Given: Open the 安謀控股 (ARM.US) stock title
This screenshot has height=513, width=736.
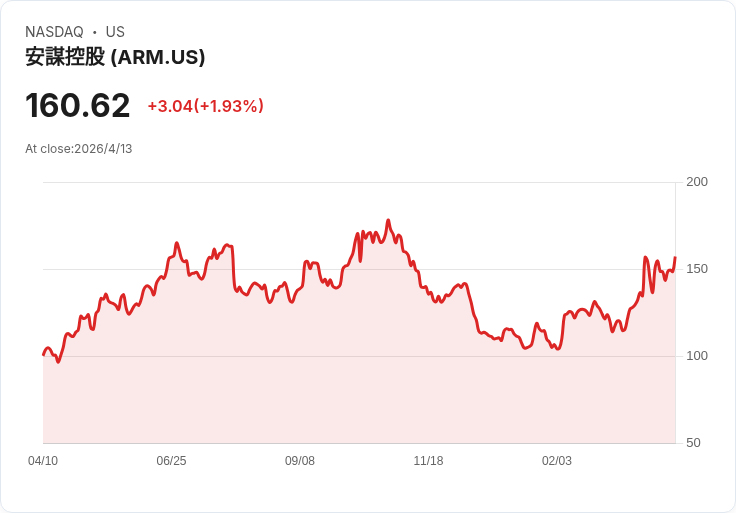Looking at the screenshot, I should pyautogui.click(x=115, y=57).
